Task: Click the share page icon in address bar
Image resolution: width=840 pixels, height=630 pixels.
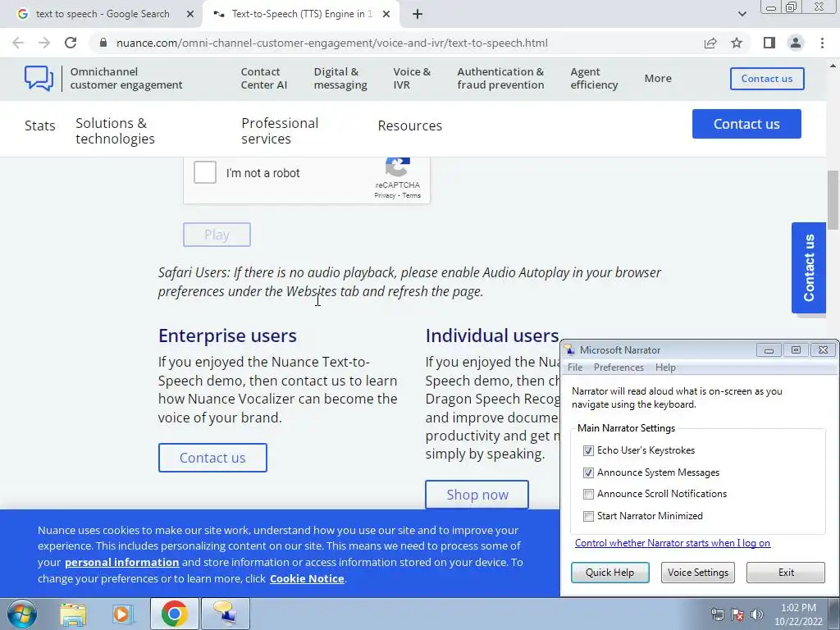Action: [710, 43]
